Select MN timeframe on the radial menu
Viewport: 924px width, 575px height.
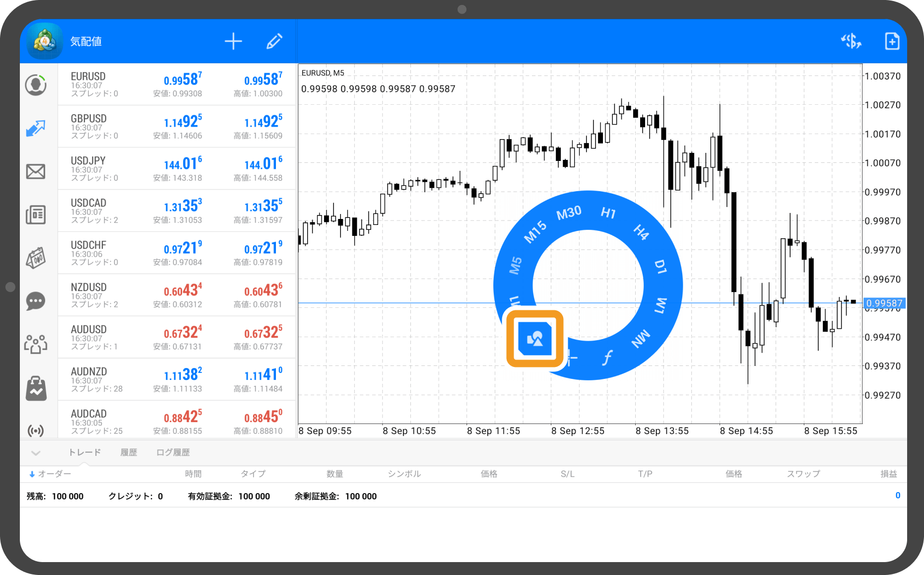[641, 339]
